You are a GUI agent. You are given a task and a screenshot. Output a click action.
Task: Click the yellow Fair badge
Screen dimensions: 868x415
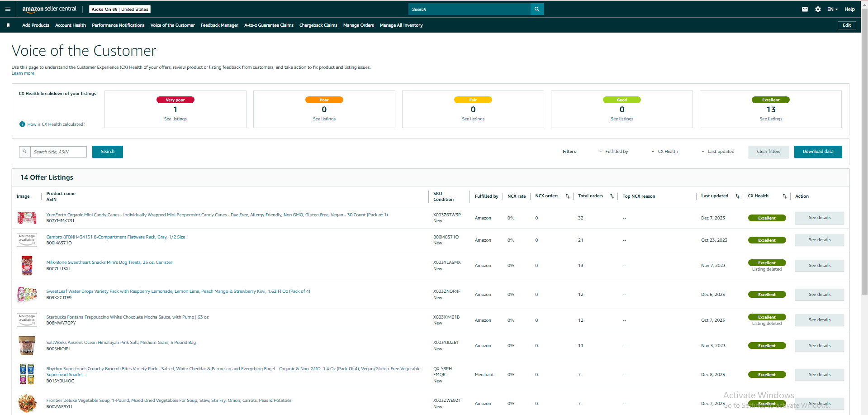click(473, 100)
